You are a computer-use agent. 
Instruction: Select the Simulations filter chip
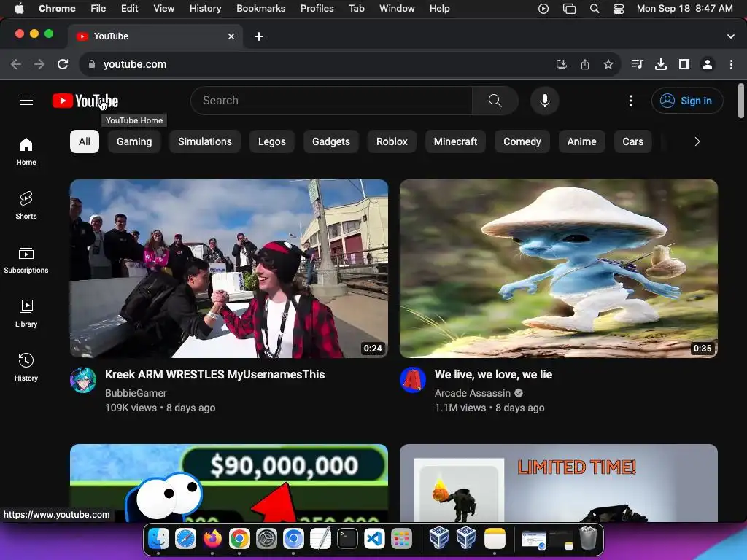tap(205, 142)
